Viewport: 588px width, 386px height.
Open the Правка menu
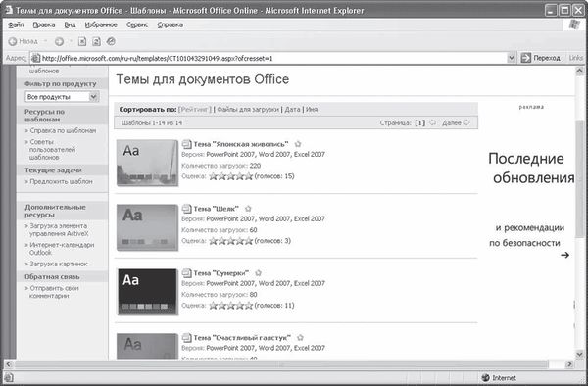pyautogui.click(x=44, y=24)
